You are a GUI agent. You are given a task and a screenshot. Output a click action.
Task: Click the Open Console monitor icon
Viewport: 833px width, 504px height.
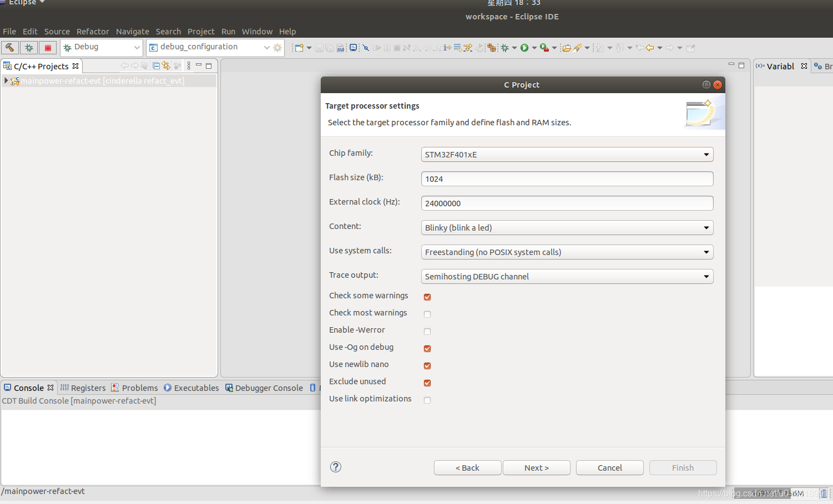tap(353, 48)
